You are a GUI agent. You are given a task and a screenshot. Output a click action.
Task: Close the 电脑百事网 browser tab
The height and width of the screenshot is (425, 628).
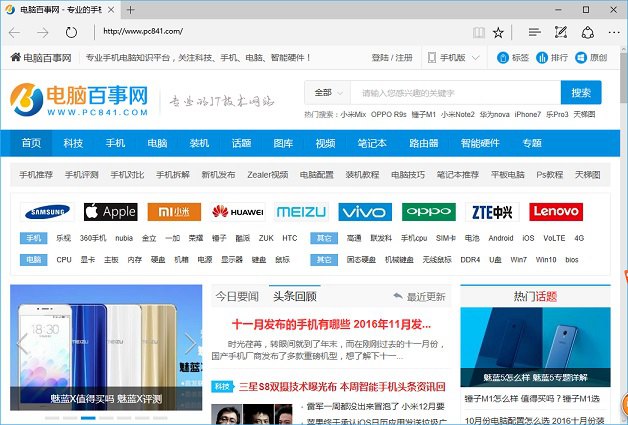112,10
